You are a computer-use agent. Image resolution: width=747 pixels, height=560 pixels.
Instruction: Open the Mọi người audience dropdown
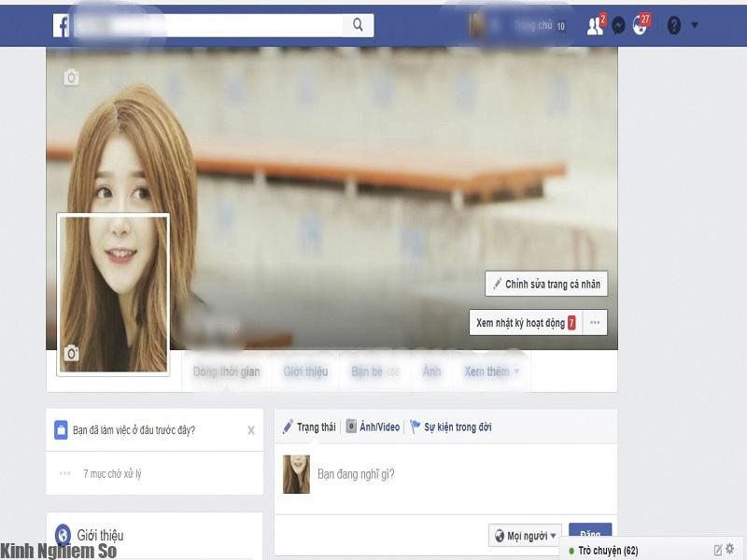pos(525,536)
